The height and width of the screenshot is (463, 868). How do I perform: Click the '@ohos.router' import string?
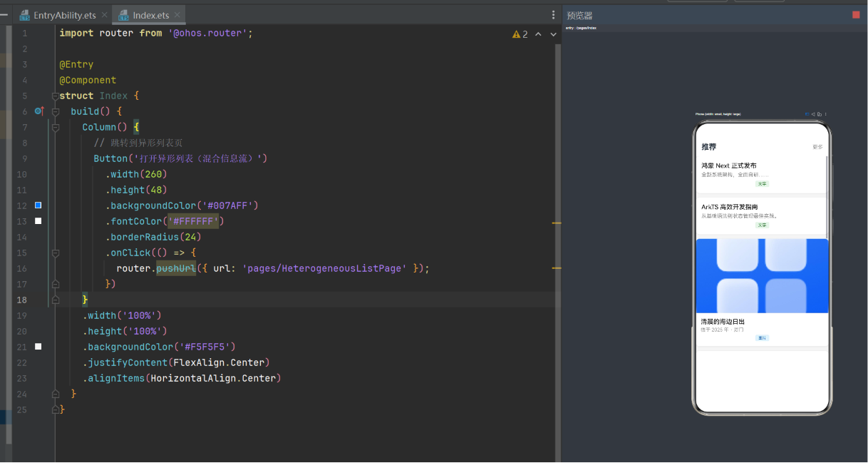(x=209, y=33)
